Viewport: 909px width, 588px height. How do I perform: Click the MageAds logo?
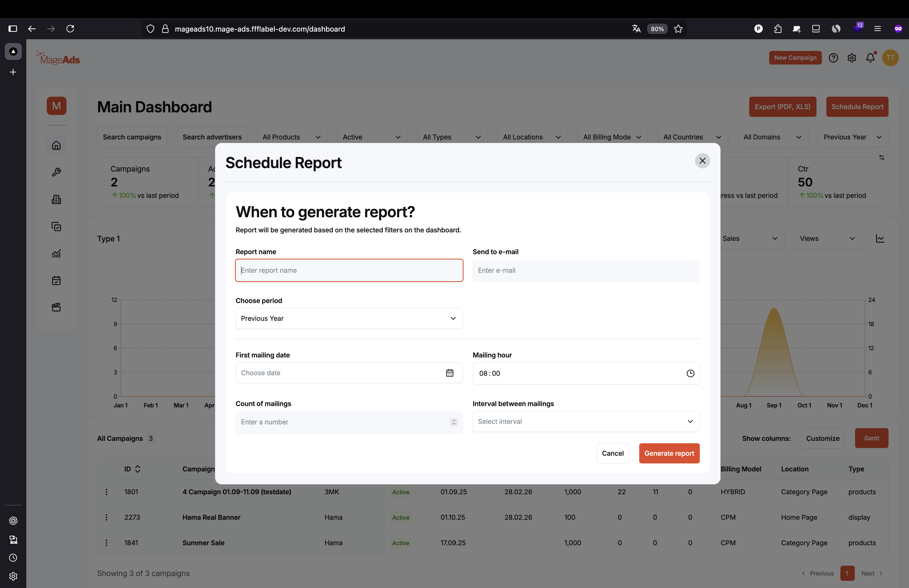tap(58, 58)
